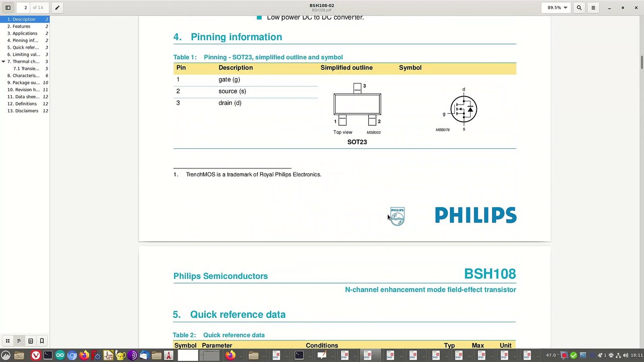Click the document vertical scrollbar thumb
The height and width of the screenshot is (362, 644).
pyautogui.click(x=641, y=63)
